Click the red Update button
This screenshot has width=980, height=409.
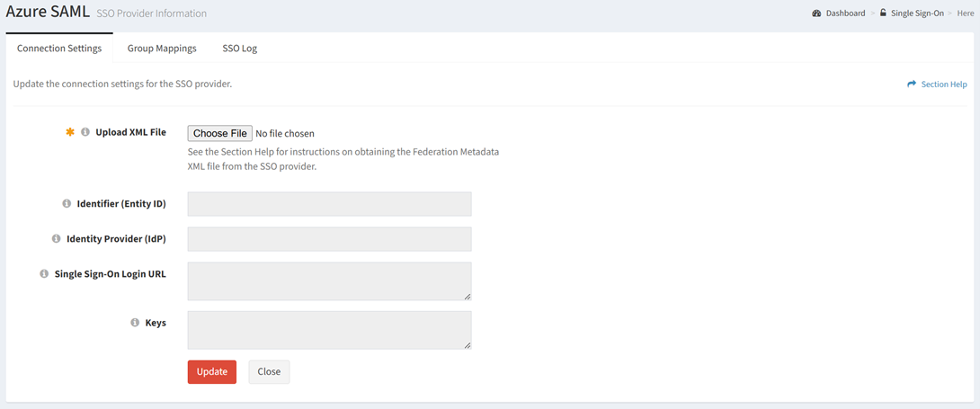[x=212, y=371]
